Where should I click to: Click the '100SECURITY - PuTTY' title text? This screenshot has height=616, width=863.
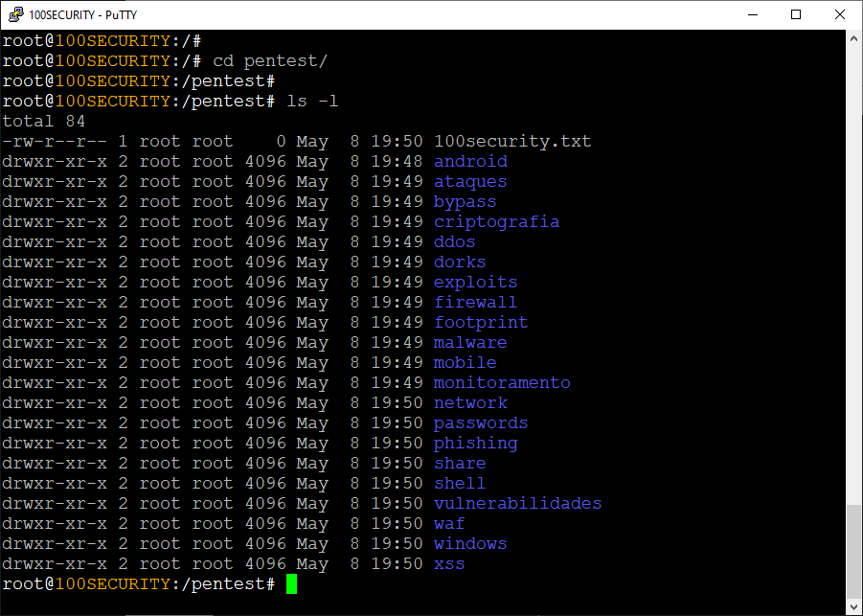[82, 15]
